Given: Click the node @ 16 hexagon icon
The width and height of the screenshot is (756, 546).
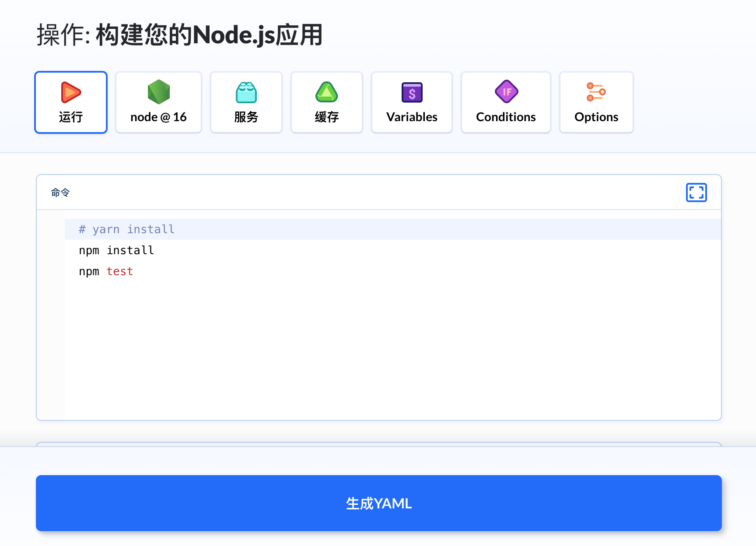Looking at the screenshot, I should point(158,92).
